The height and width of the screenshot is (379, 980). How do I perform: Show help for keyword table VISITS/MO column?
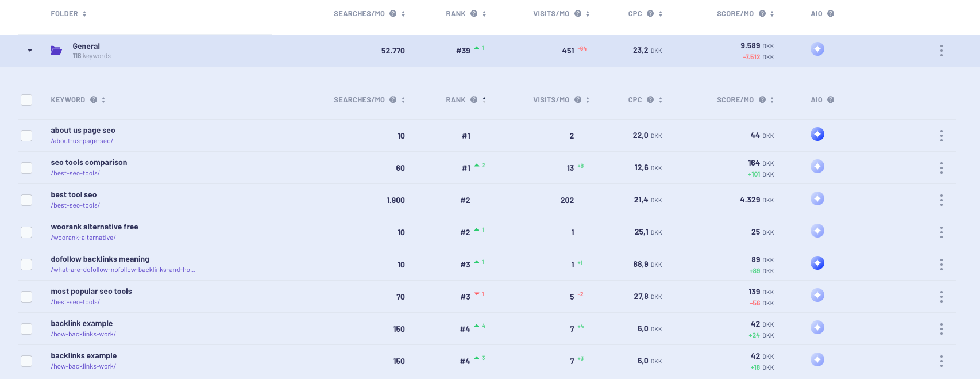click(x=578, y=100)
